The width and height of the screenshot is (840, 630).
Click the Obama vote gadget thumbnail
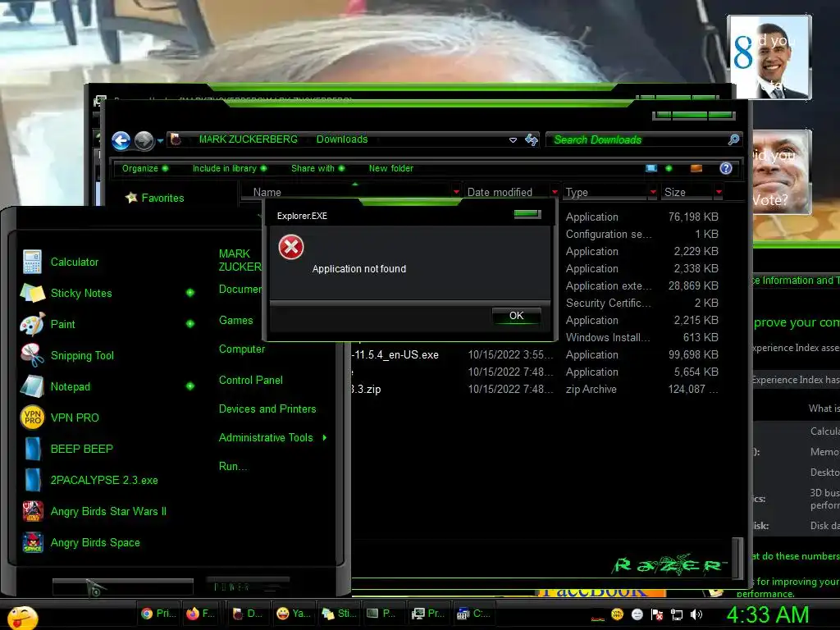[769, 57]
